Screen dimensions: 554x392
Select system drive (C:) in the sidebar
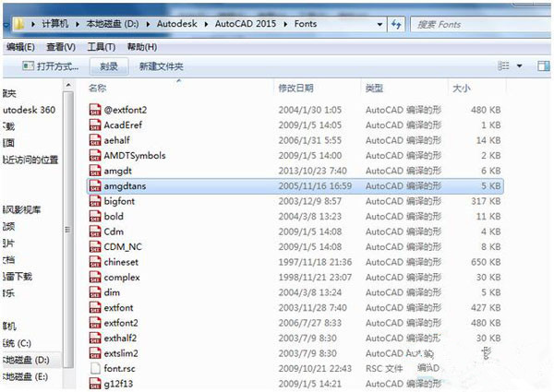pos(17,343)
